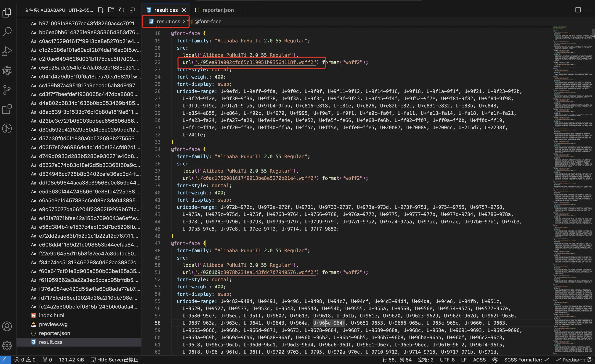Collapse all folders in explorer
595x364 pixels.
[132, 10]
